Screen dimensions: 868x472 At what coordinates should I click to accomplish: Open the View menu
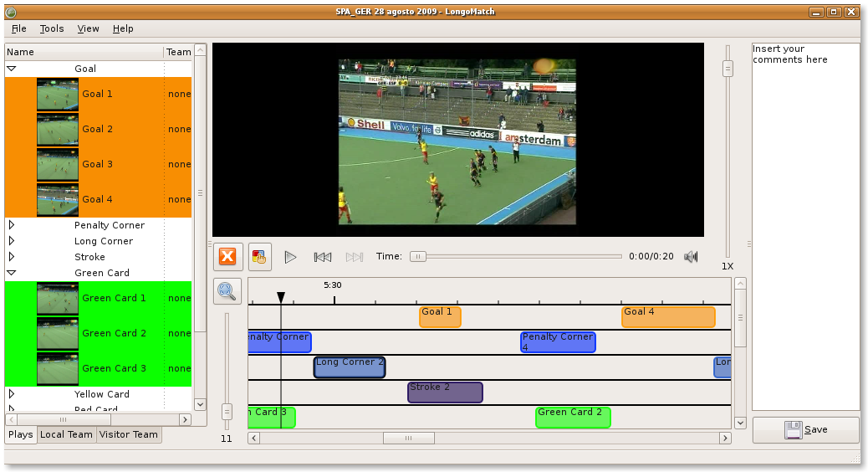tap(88, 28)
